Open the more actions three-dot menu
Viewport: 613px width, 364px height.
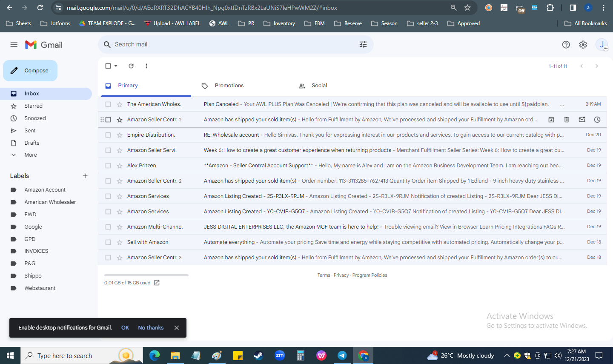click(146, 66)
